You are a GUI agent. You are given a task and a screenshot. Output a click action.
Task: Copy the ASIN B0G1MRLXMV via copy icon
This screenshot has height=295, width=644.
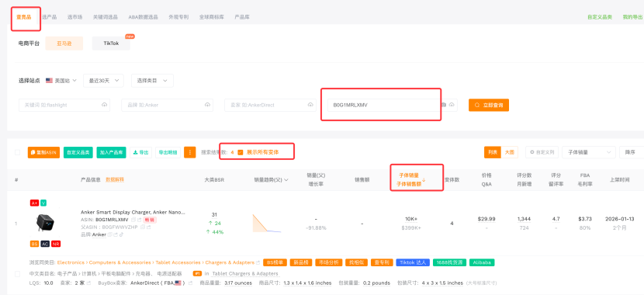coord(133,220)
